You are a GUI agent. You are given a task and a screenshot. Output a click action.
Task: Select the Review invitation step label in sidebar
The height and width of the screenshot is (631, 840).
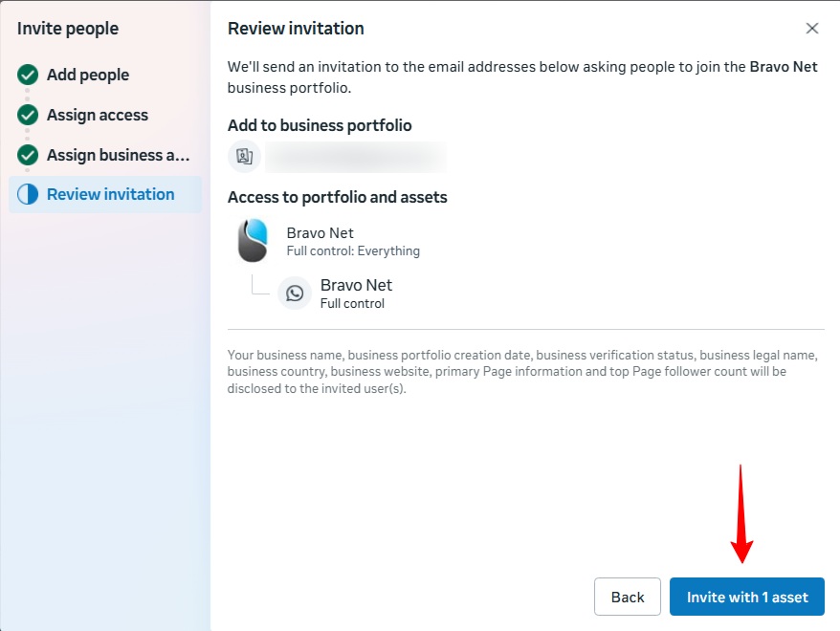110,194
